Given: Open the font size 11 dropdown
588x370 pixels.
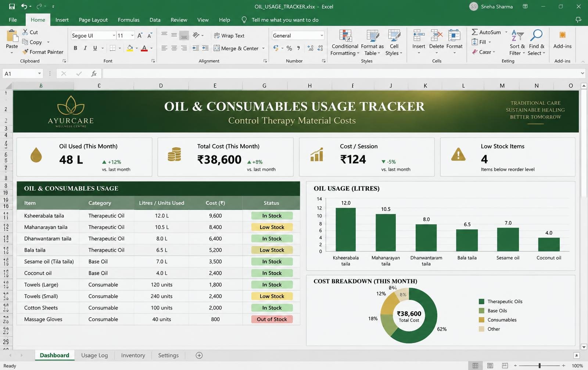Looking at the screenshot, I should coord(132,36).
